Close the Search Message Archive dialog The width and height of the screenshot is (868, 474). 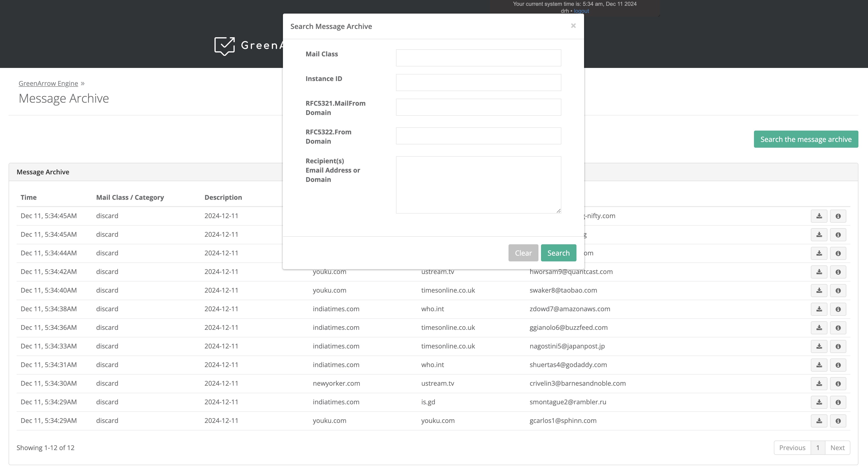click(x=573, y=26)
